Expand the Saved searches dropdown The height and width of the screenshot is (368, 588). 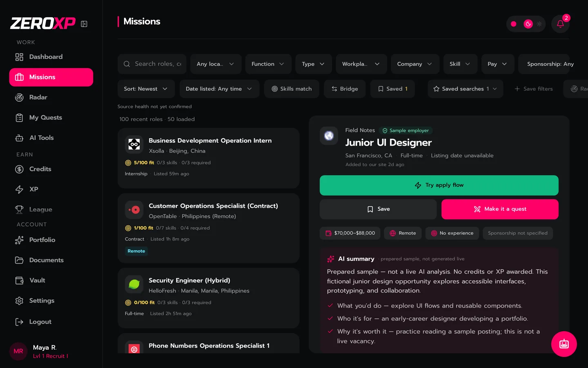(x=465, y=89)
